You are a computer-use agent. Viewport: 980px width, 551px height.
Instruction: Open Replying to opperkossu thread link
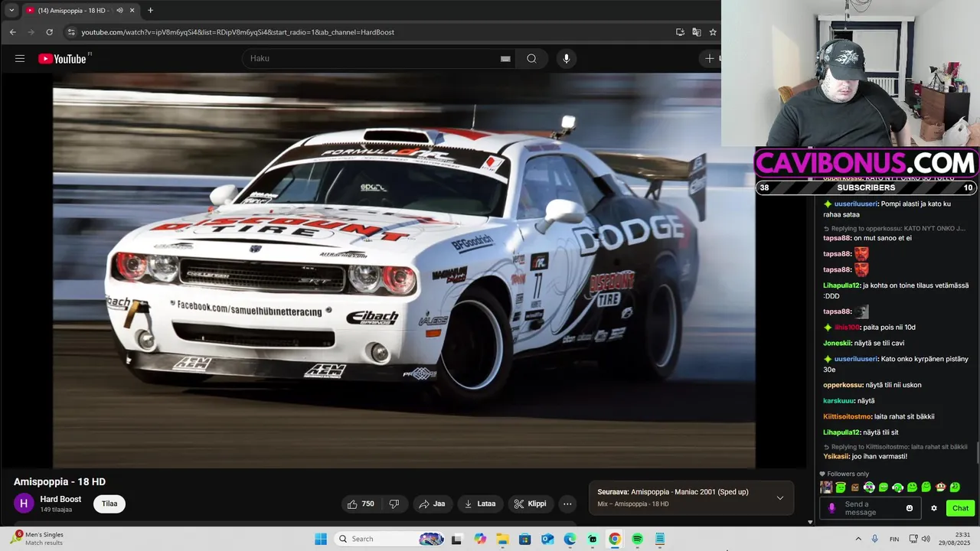pyautogui.click(x=895, y=228)
